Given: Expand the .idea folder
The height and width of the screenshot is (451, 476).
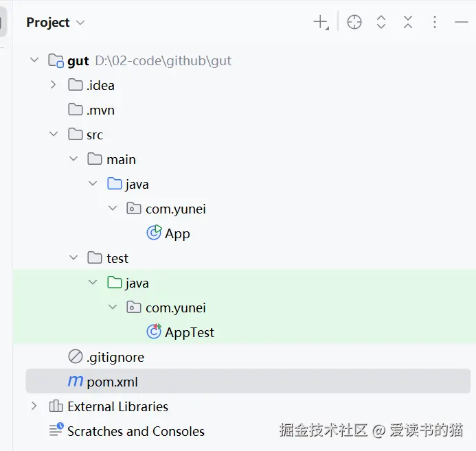Looking at the screenshot, I should point(53,85).
